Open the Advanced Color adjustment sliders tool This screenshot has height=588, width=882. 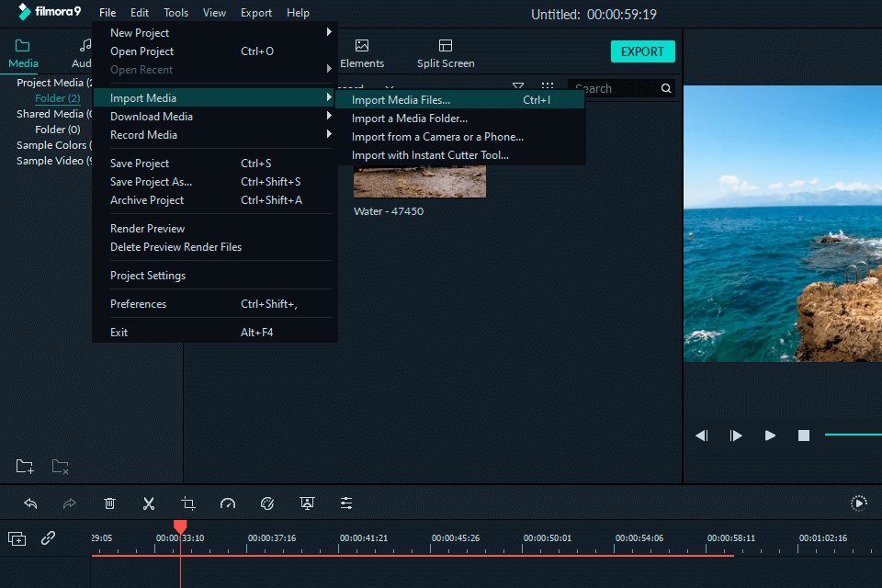click(346, 503)
